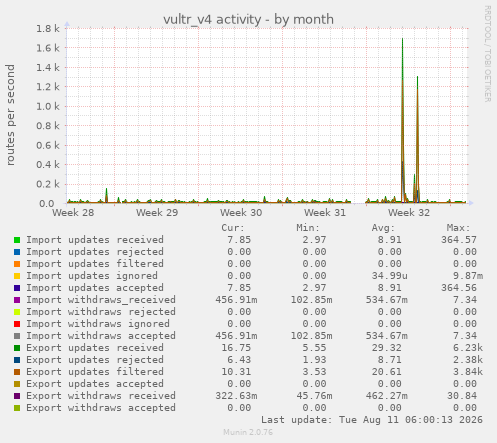Click the Week 32 axis label

pyautogui.click(x=409, y=213)
